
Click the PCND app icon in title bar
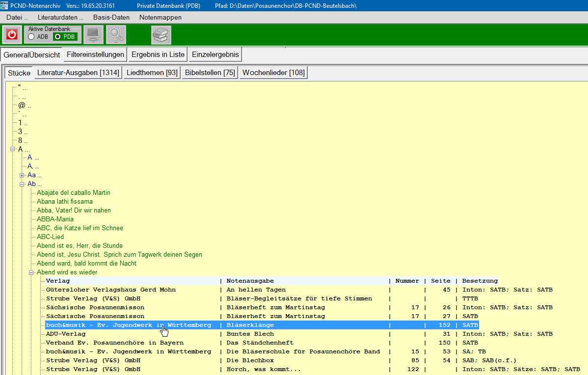coord(4,5)
